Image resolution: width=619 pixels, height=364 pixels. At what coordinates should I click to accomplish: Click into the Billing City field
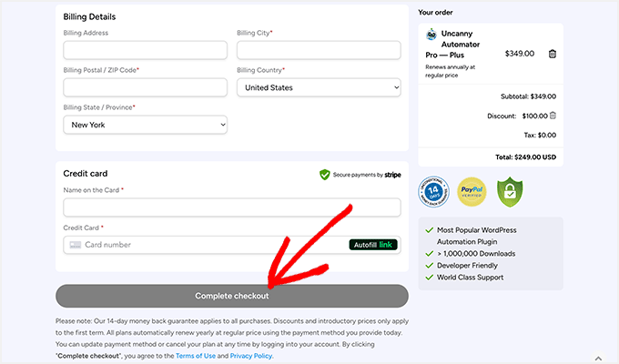pos(319,50)
